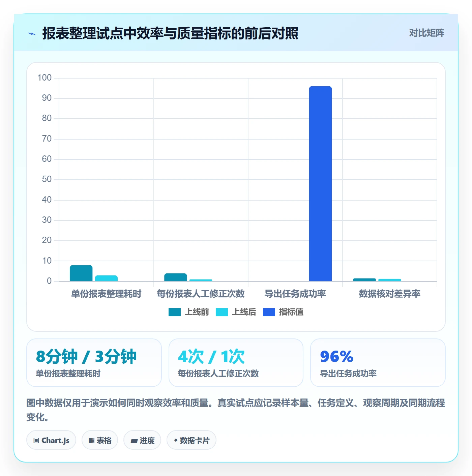The height and width of the screenshot is (476, 472).
Task: Click the 导出任务成功率 caption under 96%
Action: (x=348, y=374)
